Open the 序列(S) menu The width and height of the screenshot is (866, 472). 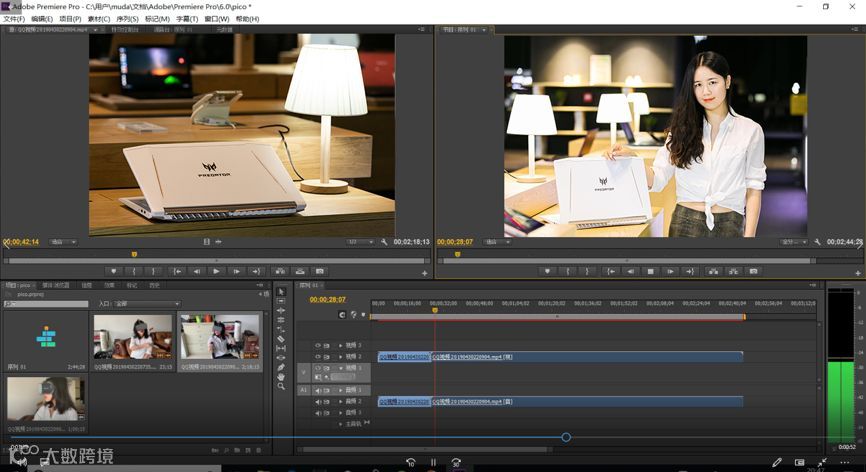tap(127, 19)
